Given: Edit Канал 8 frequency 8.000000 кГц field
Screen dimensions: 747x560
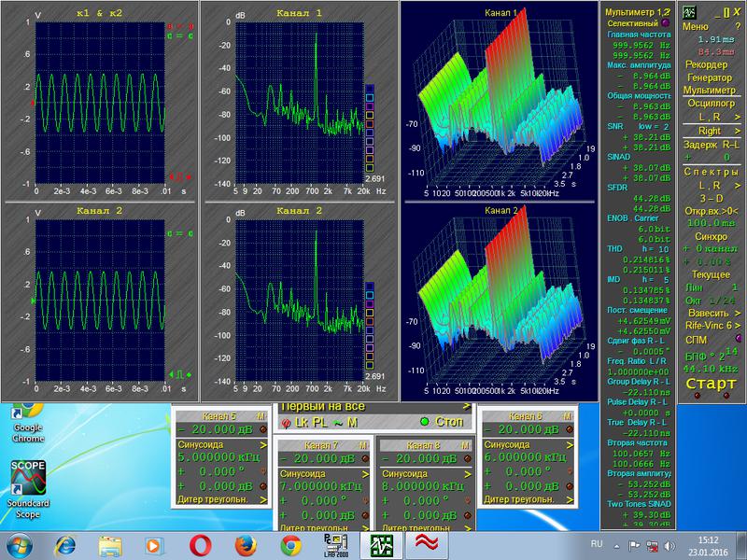Looking at the screenshot, I should click(x=423, y=486).
